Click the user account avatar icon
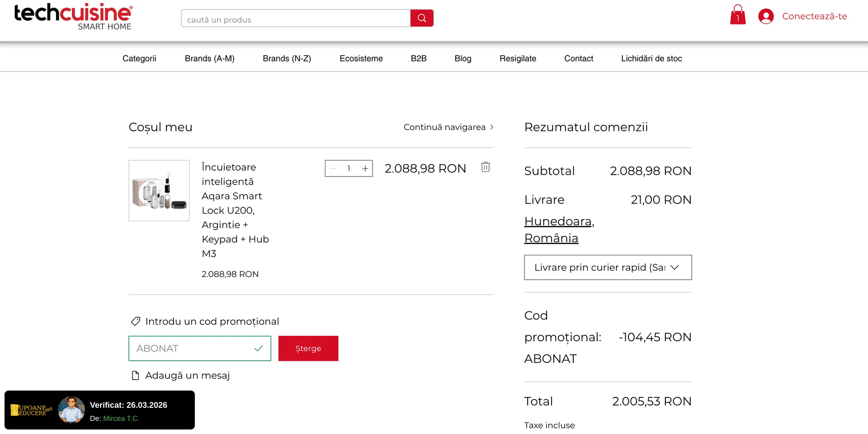 765,16
